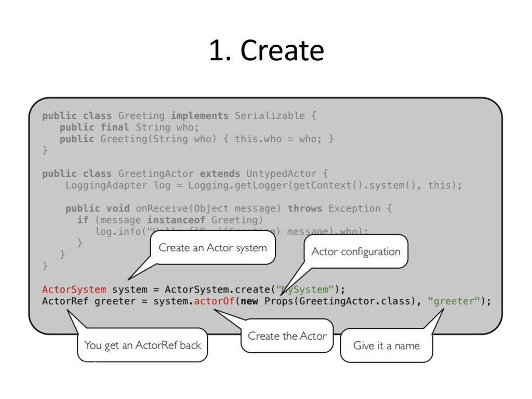Click the partially hidden 'log.info(' line

pos(231,231)
